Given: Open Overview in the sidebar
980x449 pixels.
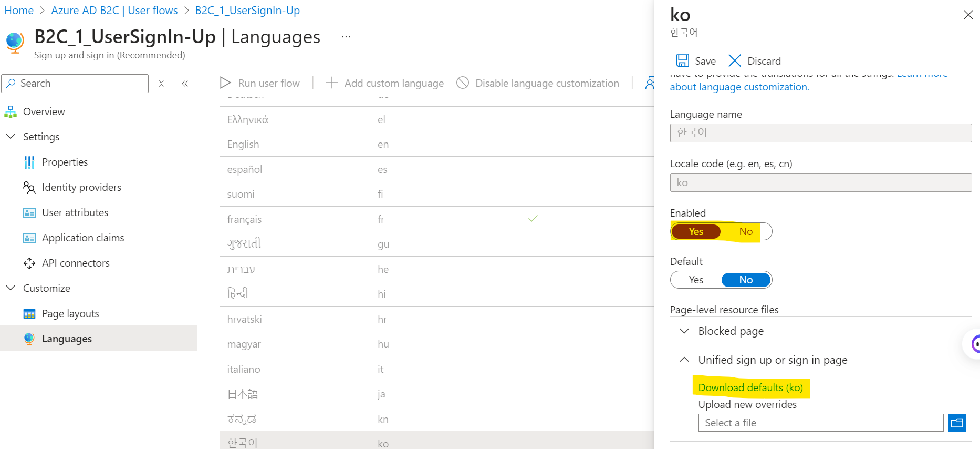Looking at the screenshot, I should (44, 111).
